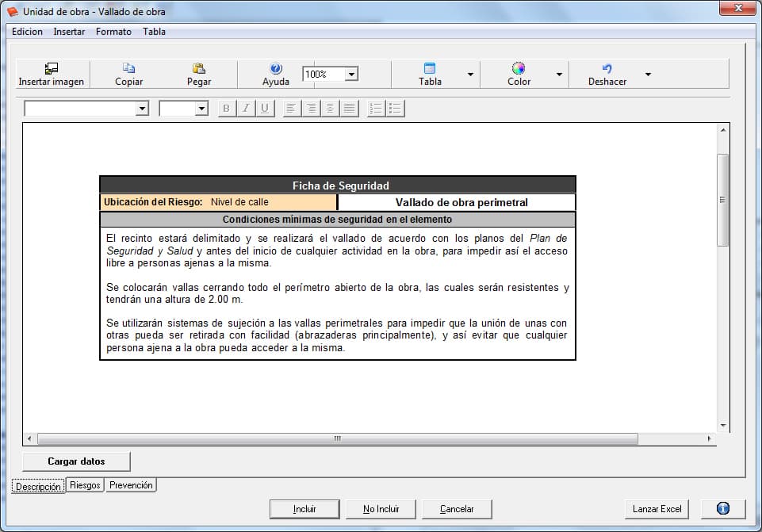Click paragraph starting 'Se colocarán vallas'
The image size is (762, 532).
click(337, 293)
